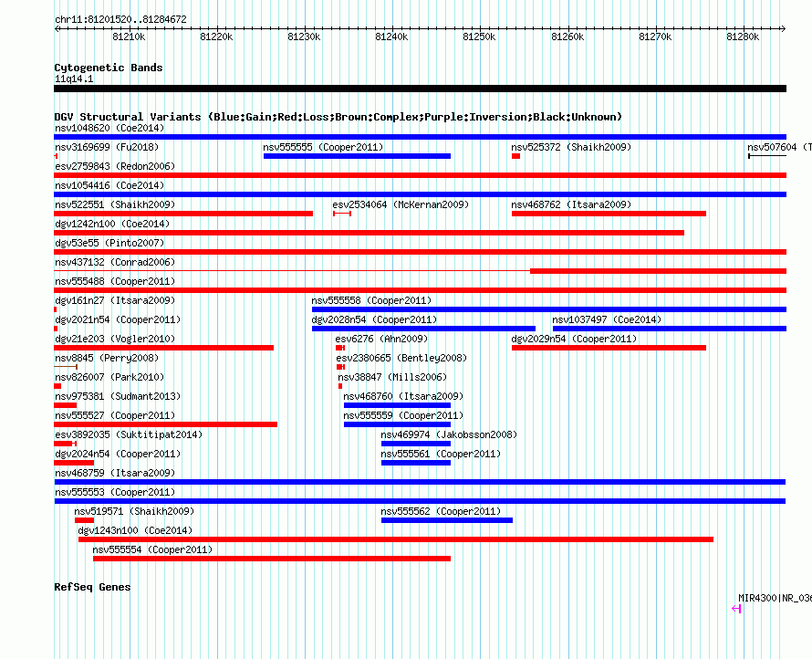This screenshot has width=812, height=659.
Task: Click the Cytogenetic Bands track title
Action: click(109, 68)
